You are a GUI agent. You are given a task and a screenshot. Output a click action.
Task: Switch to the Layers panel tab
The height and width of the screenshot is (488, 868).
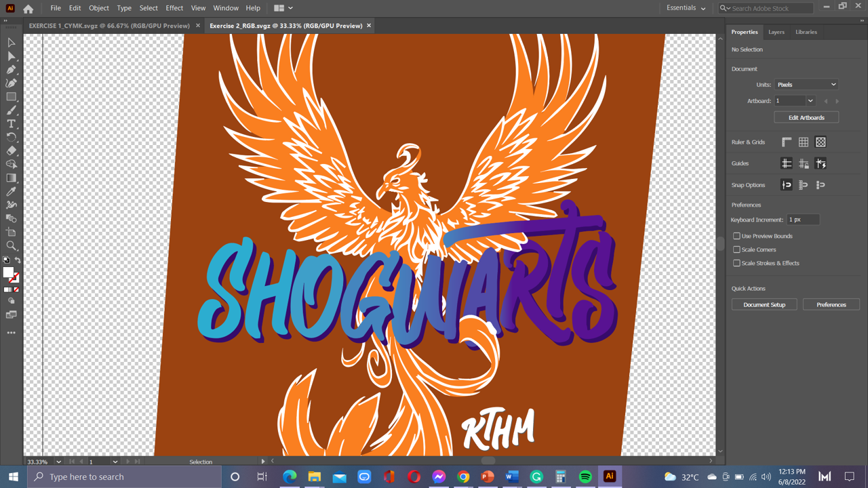point(776,32)
